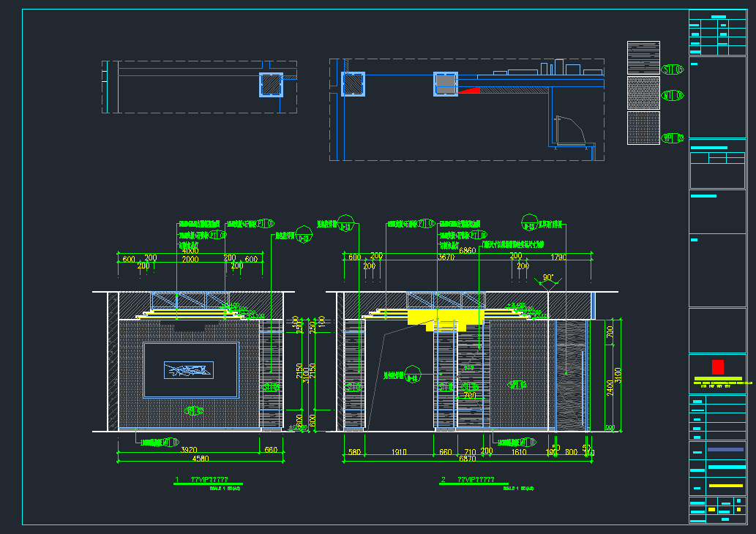Viewport: 756px width, 534px height.
Task: Select the 2400 vertical dimension
Action: [610, 388]
